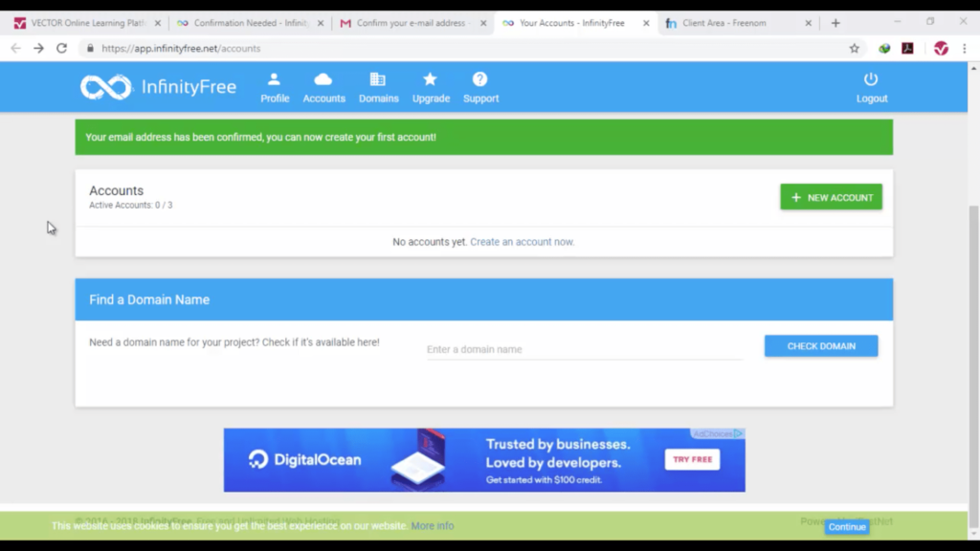The width and height of the screenshot is (980, 551).
Task: Click the browser back arrow
Action: pyautogui.click(x=15, y=48)
